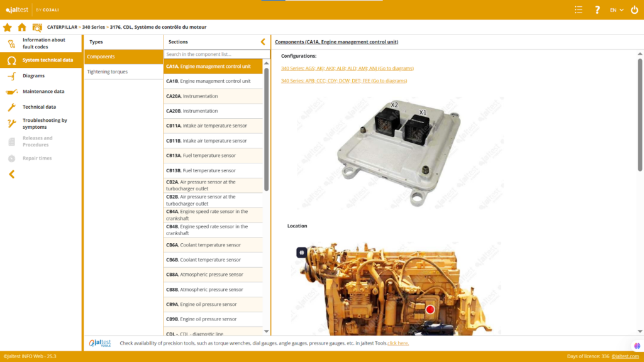Click the red location marker on engine
The image size is (644, 362).
[430, 309]
